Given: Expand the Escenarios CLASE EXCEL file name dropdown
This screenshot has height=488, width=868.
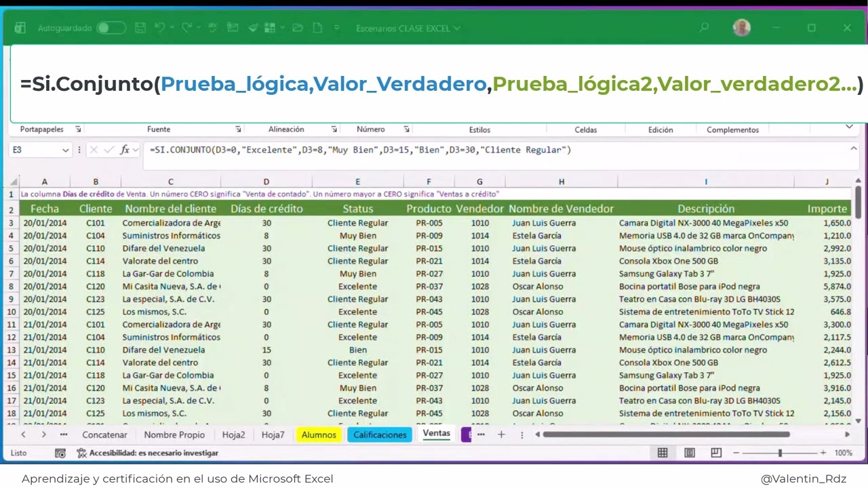Looking at the screenshot, I should coord(456,28).
